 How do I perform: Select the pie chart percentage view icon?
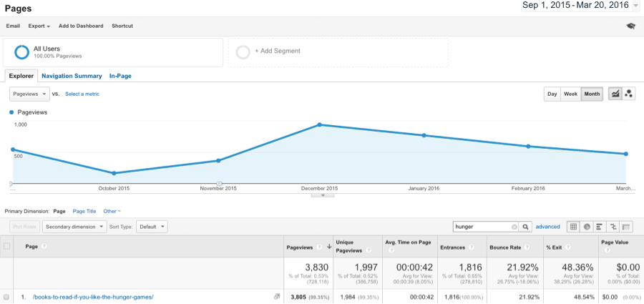[x=587, y=227]
